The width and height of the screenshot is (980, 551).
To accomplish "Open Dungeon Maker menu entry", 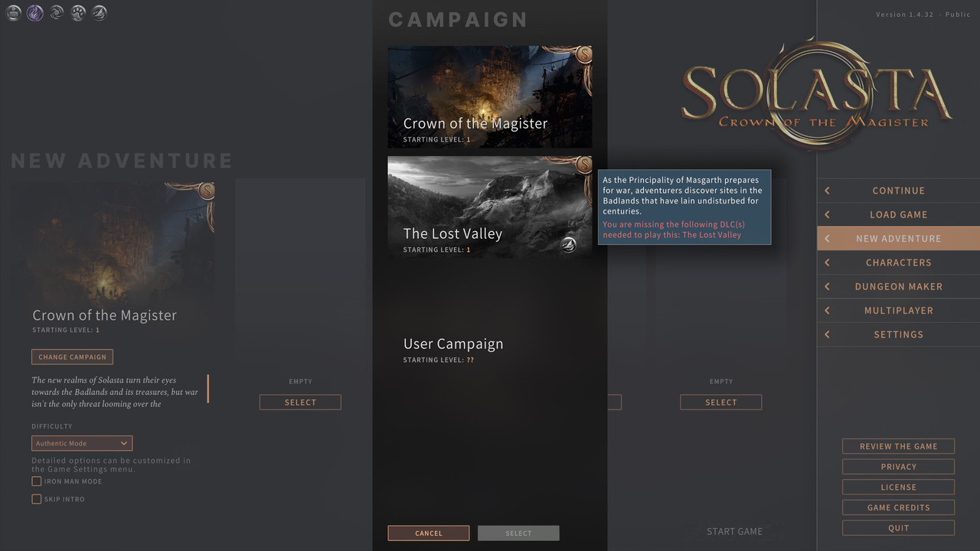I will click(898, 286).
